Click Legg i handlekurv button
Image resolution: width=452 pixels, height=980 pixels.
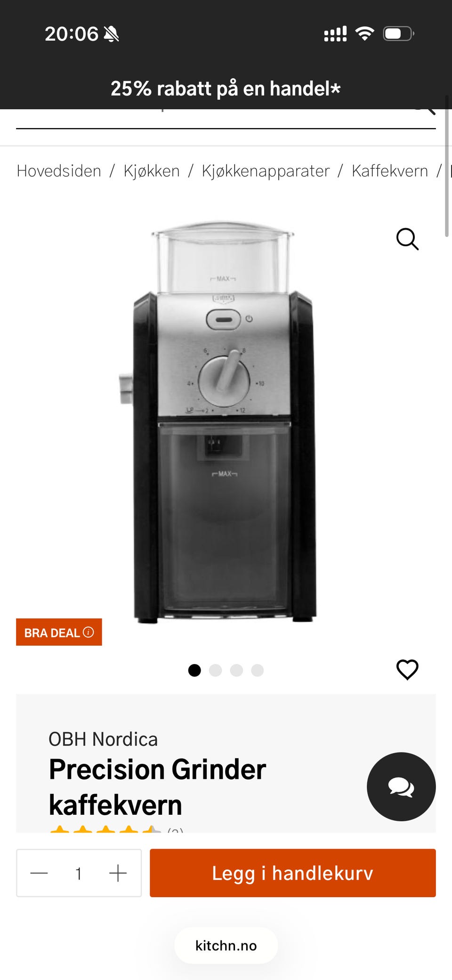click(x=293, y=873)
